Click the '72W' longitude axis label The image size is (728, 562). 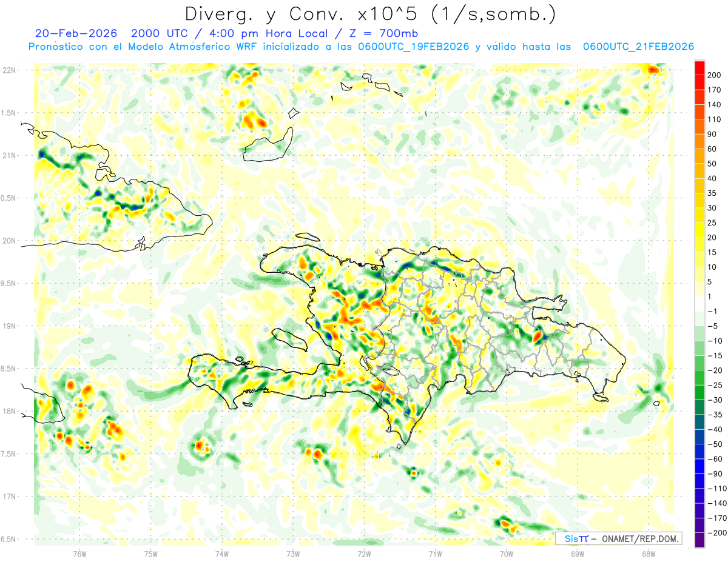[364, 555]
